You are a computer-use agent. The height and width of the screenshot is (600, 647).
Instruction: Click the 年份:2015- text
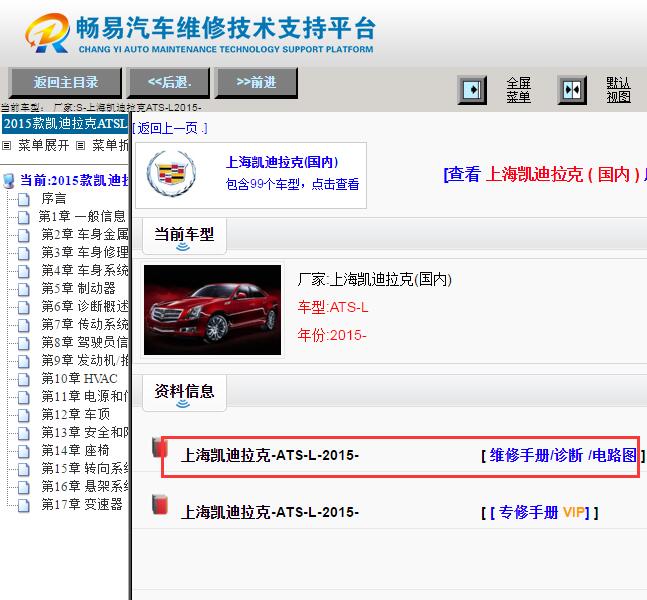(332, 335)
